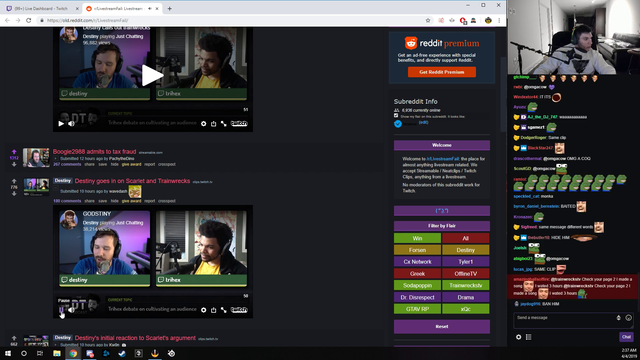Filter posts by the Tyler1 flair
This screenshot has height=360, width=640.
[466, 262]
